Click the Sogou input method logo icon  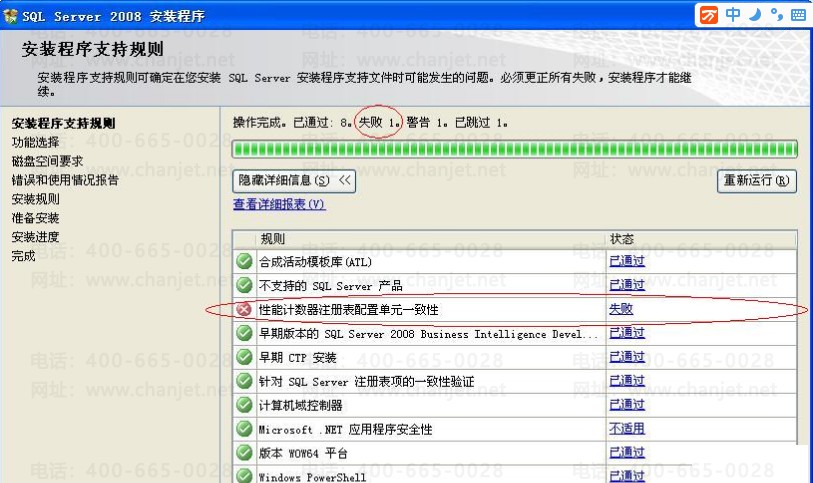point(709,15)
